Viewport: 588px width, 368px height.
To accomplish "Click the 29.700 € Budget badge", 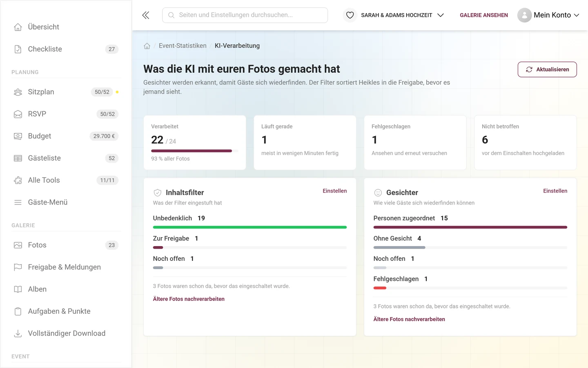I will [104, 136].
